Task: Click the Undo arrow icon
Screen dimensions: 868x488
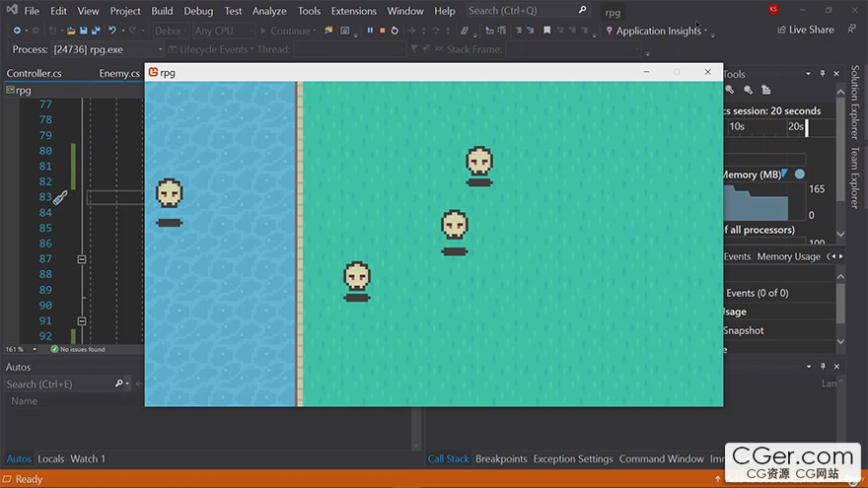Action: tap(111, 31)
